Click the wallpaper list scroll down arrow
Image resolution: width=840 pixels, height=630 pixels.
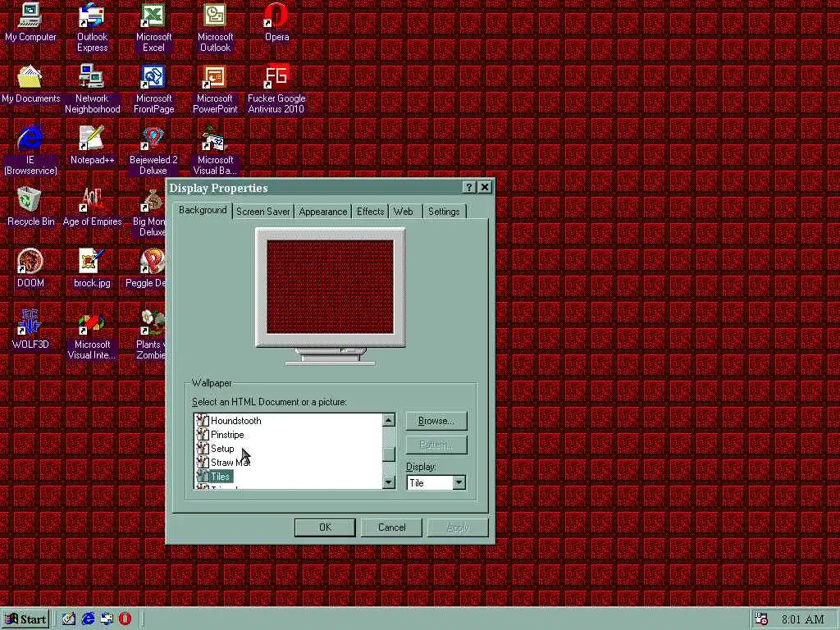pyautogui.click(x=389, y=482)
